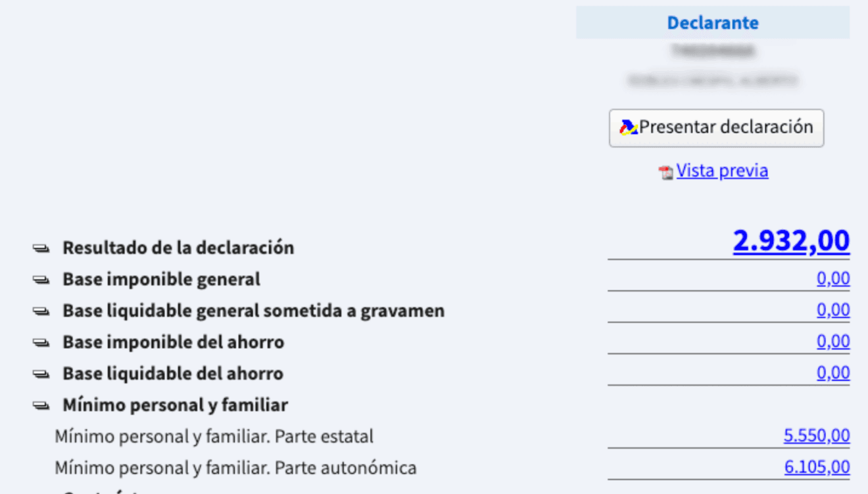Click the icon beside Base imponible del ahorro
The height and width of the screenshot is (494, 868).
(41, 343)
